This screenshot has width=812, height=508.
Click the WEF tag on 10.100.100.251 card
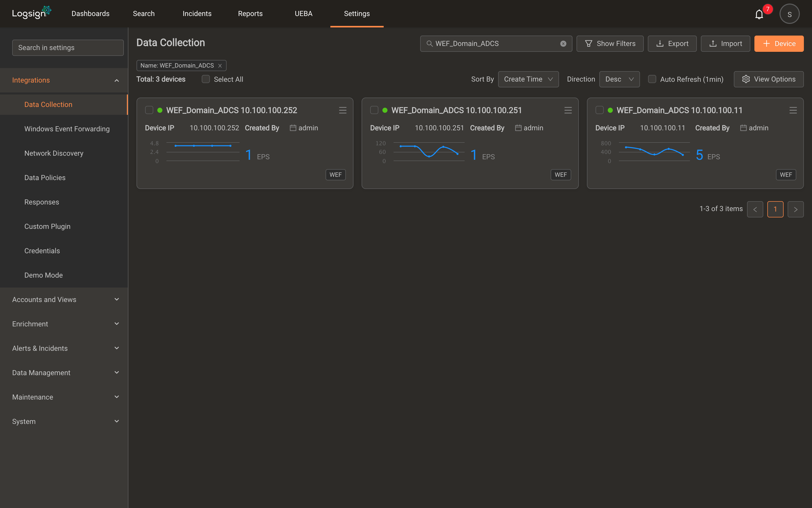[561, 175]
